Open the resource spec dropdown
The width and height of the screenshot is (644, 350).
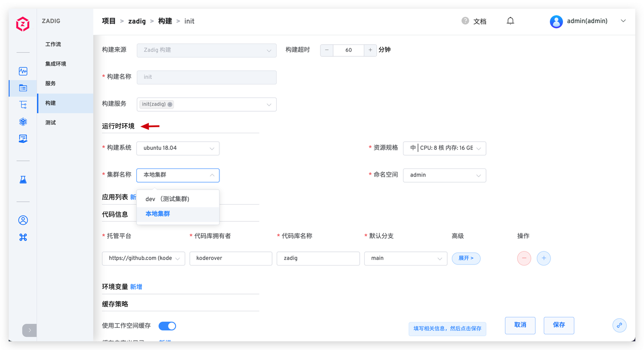pos(445,148)
